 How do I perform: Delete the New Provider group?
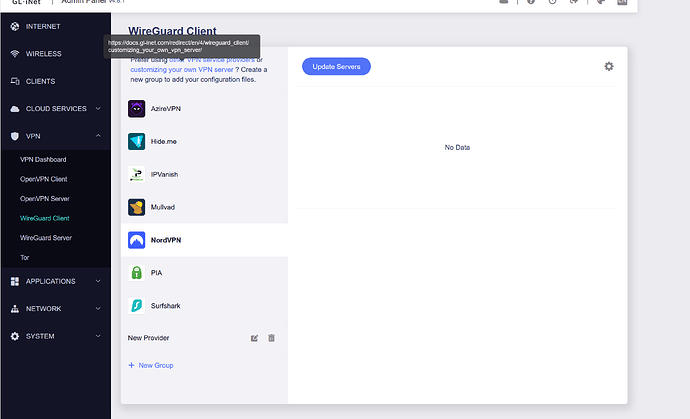[x=272, y=338]
